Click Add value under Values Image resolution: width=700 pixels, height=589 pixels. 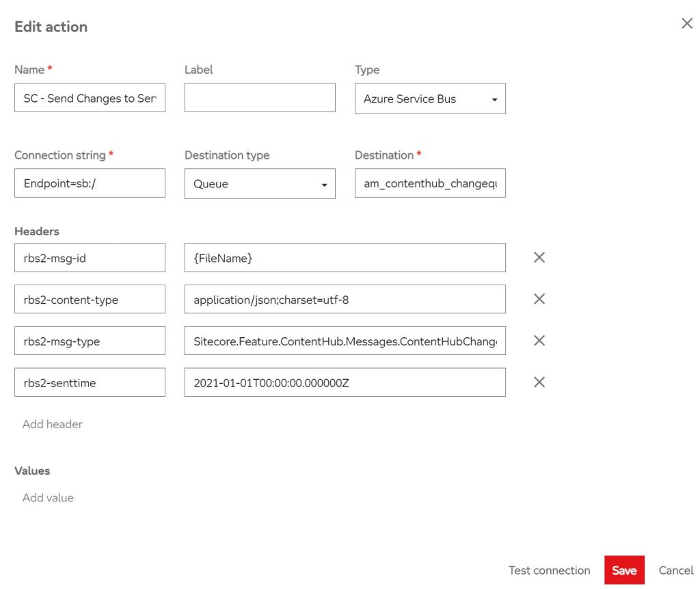tap(48, 497)
